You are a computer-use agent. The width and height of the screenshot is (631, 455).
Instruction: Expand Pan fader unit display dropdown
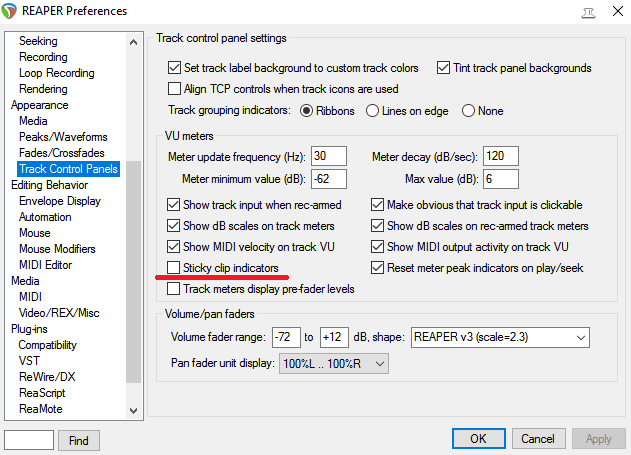pyautogui.click(x=334, y=364)
